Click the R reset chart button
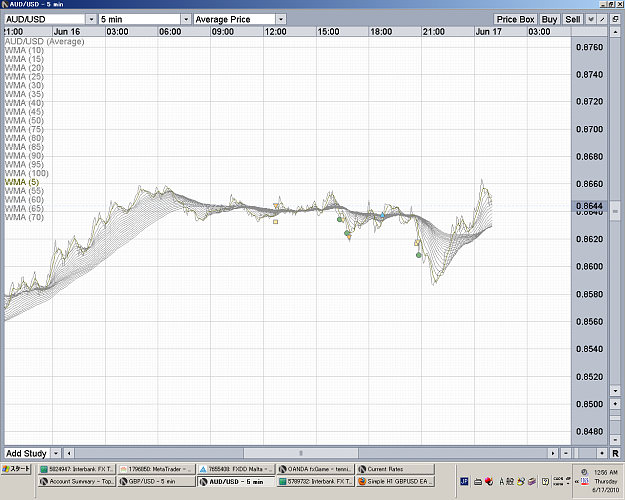The height and width of the screenshot is (500, 625). coord(615,453)
